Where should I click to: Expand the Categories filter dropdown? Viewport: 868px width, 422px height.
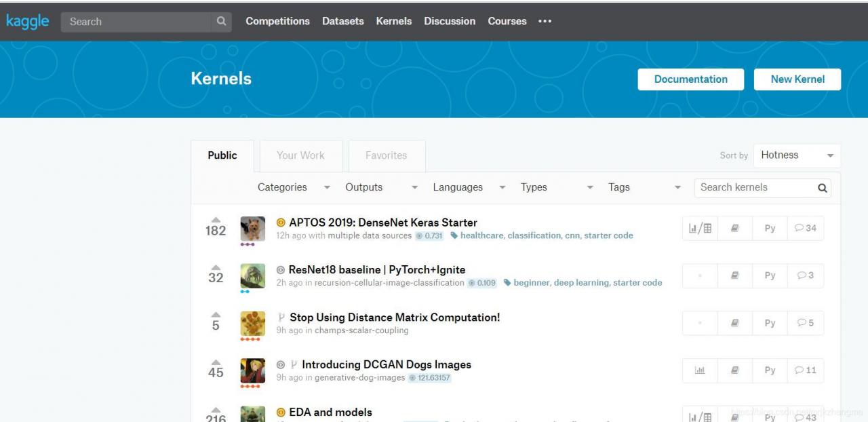pos(294,187)
